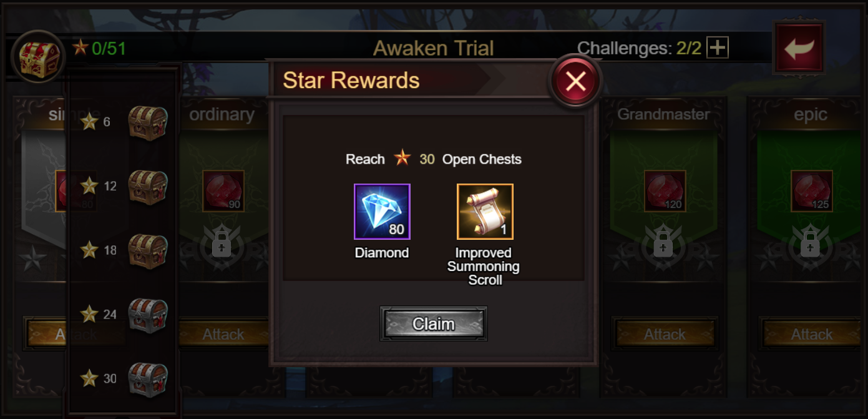Screen dimensions: 868x419
Task: Click the epic trial 125 gem reward
Action: coord(812,191)
